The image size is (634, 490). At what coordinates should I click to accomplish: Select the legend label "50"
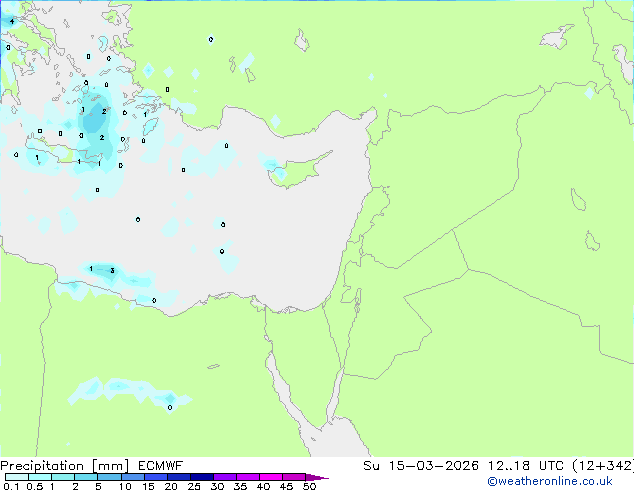pos(310,486)
